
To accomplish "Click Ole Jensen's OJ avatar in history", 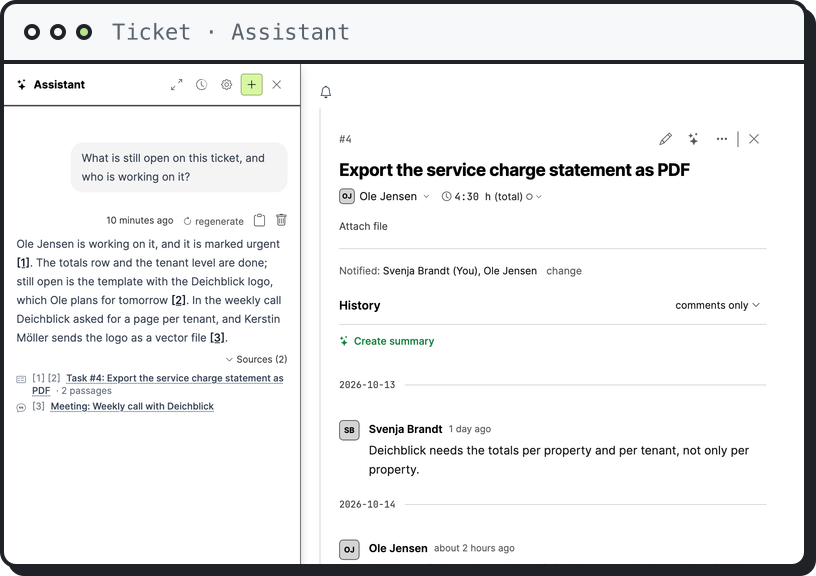I will point(349,549).
